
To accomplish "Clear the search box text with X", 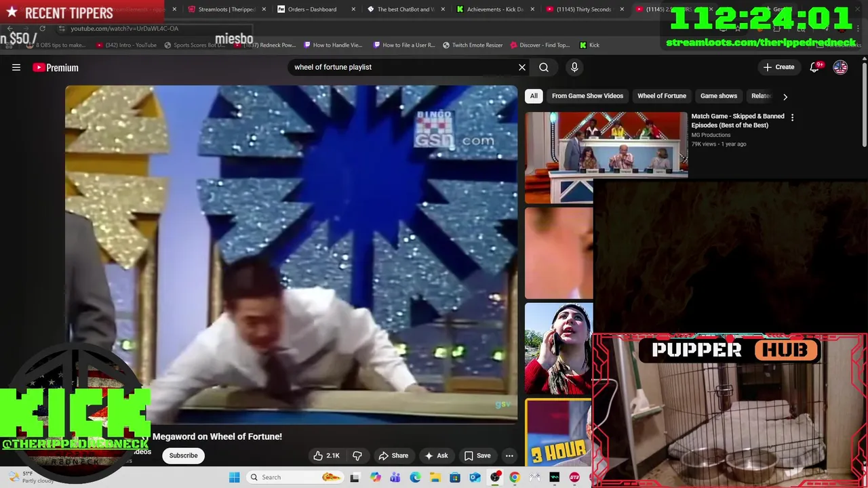I will pyautogui.click(x=522, y=67).
